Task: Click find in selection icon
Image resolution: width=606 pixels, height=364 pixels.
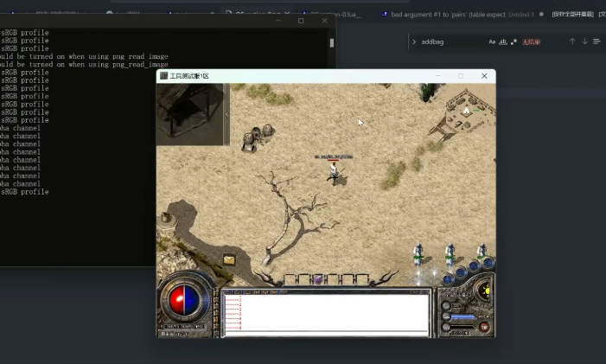Action: click(x=596, y=42)
